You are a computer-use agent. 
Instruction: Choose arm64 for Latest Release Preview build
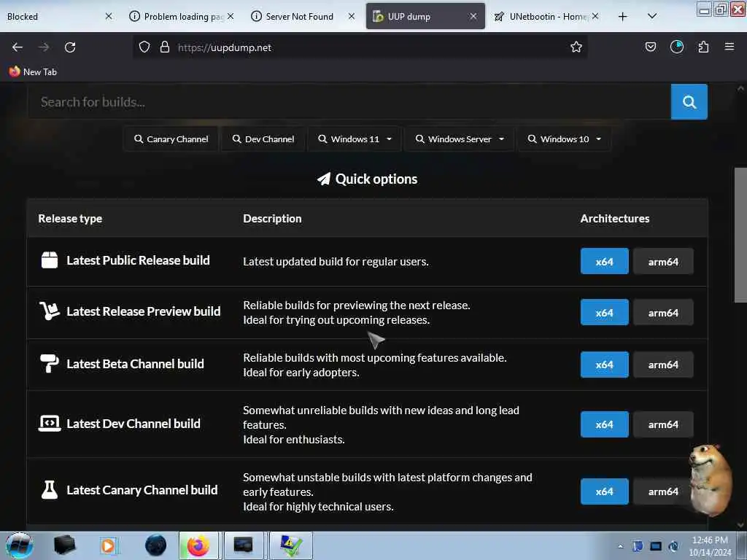[663, 312]
